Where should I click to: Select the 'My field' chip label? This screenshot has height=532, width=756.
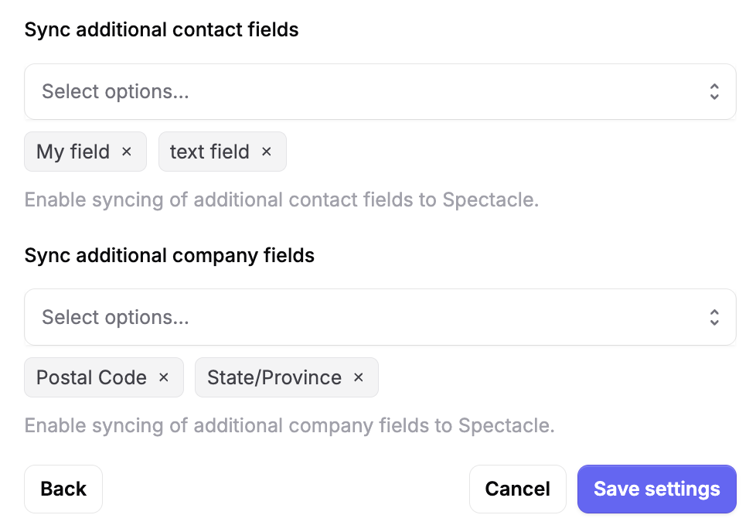tap(73, 152)
